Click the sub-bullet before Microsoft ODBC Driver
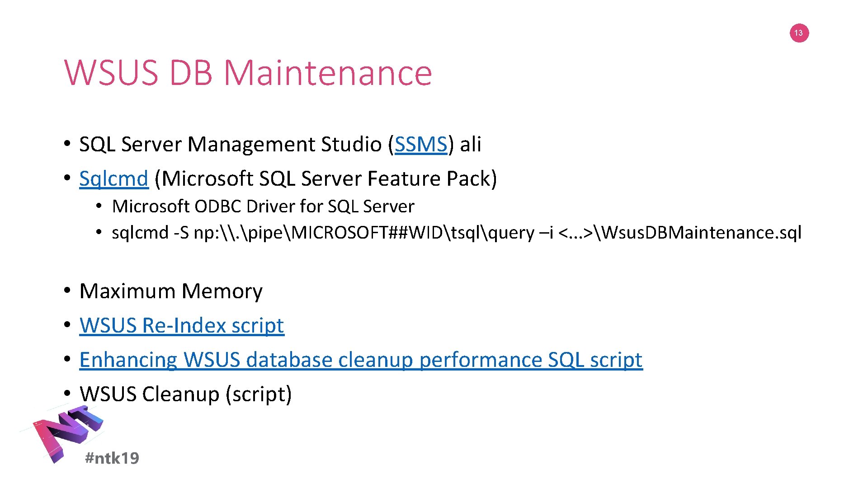This screenshot has height=488, width=868. (99, 206)
